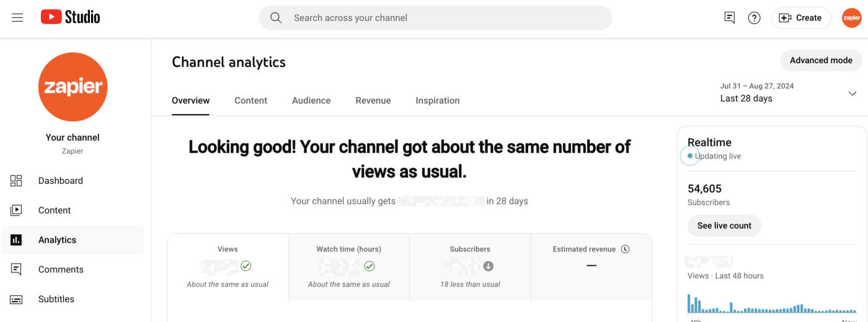The width and height of the screenshot is (868, 322).
Task: Open the send feedback icon
Action: click(730, 18)
